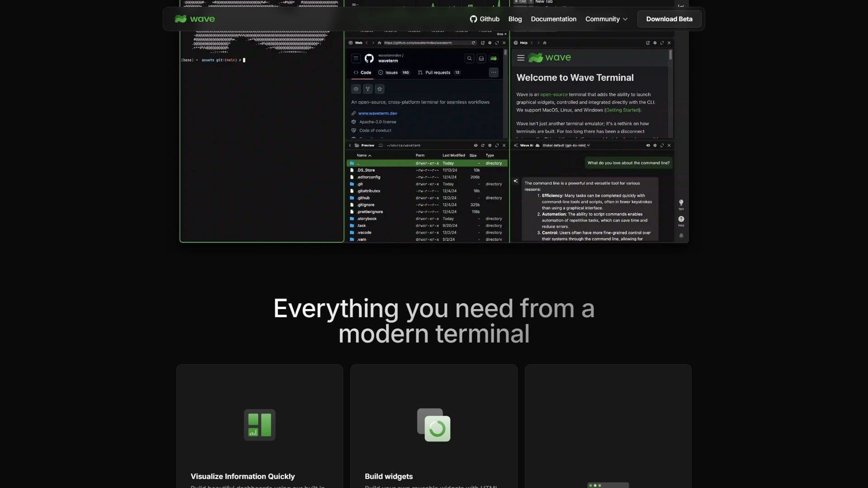Open the GitHub hamburger menu in Web block
Viewport: 868px width, 488px height.
pos(356,58)
